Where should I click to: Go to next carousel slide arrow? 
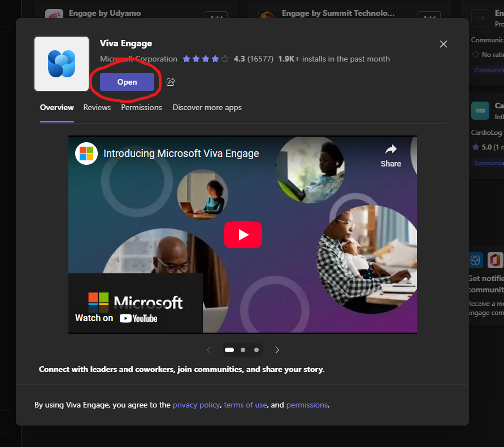(277, 350)
